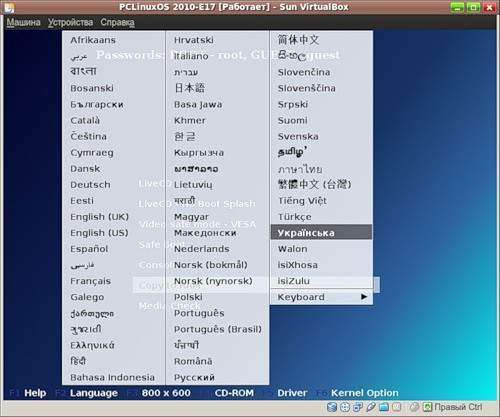
Task: Select Čeština language entry
Action: tap(89, 136)
